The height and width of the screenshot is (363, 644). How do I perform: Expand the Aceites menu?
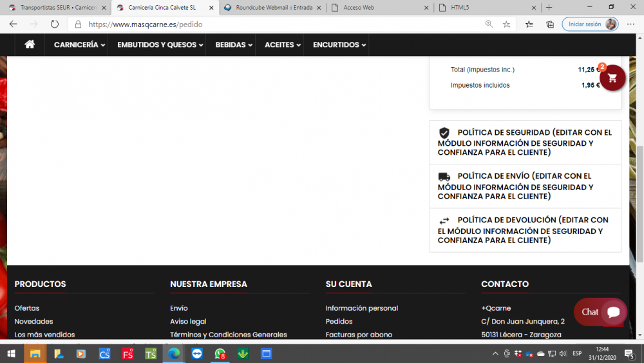click(x=283, y=44)
